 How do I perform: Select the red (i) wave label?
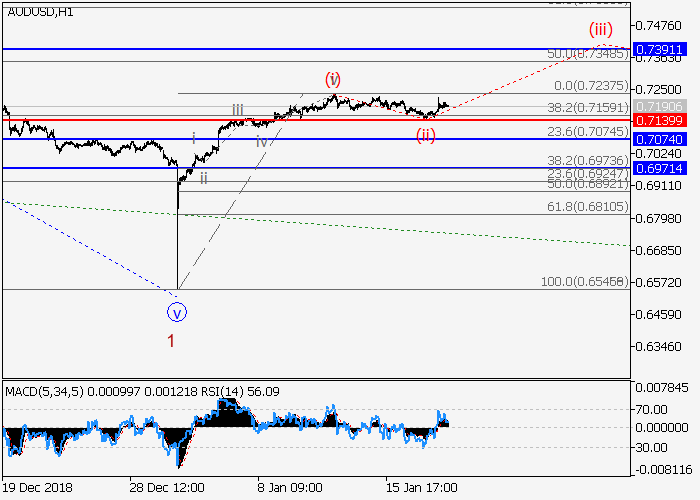333,78
